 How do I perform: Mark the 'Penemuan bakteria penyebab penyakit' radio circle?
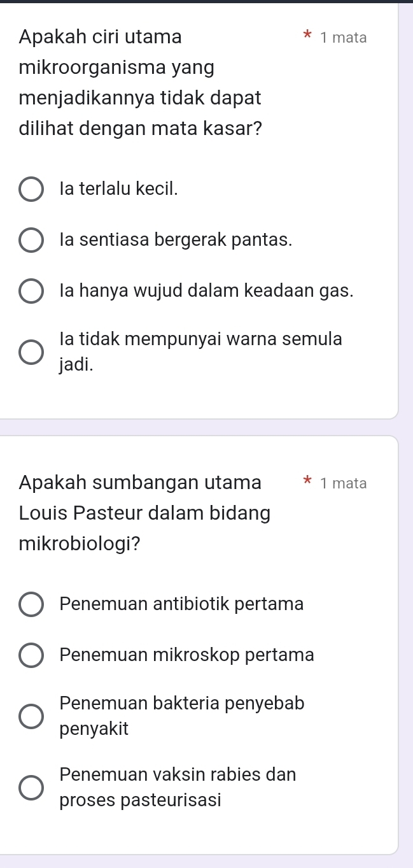pyautogui.click(x=31, y=716)
